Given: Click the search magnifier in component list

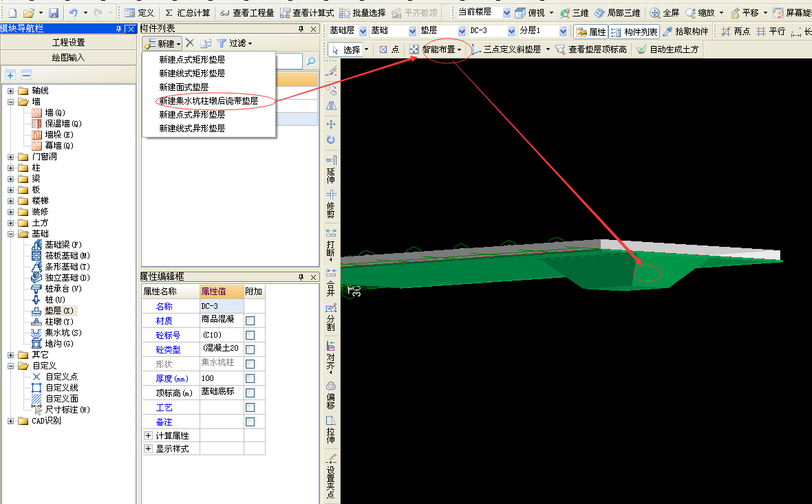Looking at the screenshot, I should pos(311,61).
